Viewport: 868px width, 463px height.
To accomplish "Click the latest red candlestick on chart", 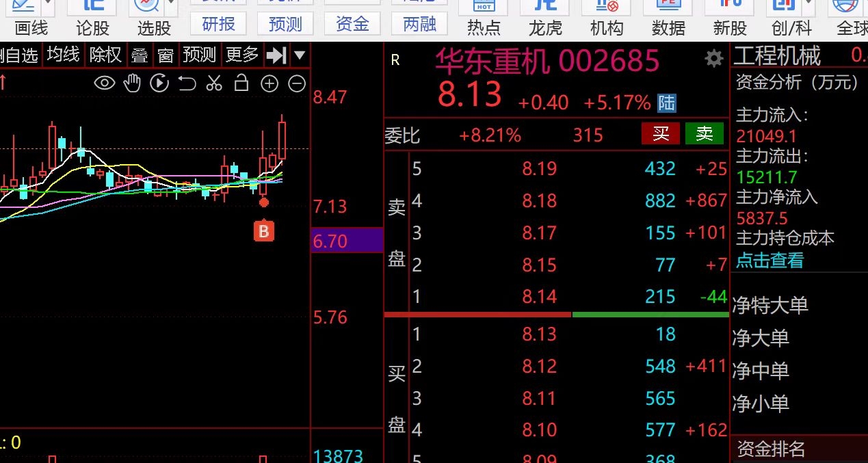I will [x=282, y=140].
